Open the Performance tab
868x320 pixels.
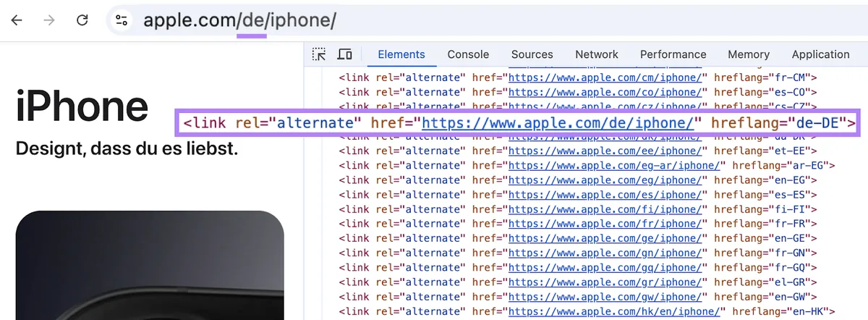(x=673, y=54)
